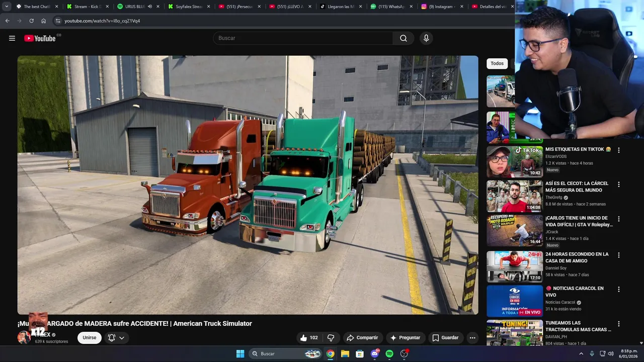Image resolution: width=644 pixels, height=362 pixels.
Task: Open Microsoft Store from the taskbar
Action: 360,354
